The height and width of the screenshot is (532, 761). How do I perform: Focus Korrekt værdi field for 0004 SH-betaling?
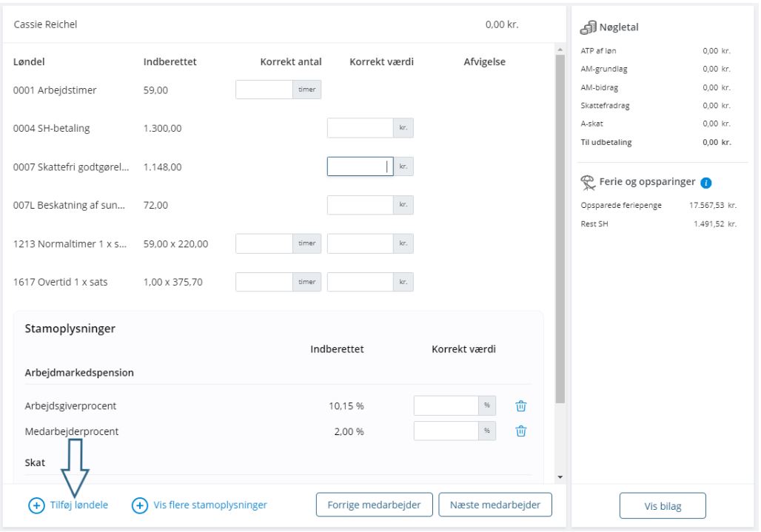(359, 128)
